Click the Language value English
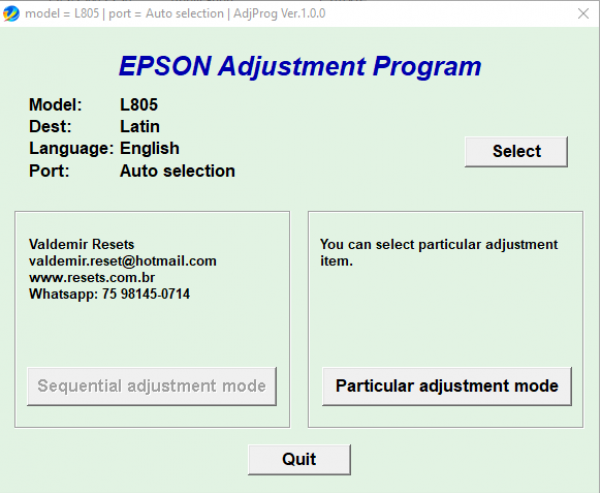The width and height of the screenshot is (600, 493). (x=150, y=148)
